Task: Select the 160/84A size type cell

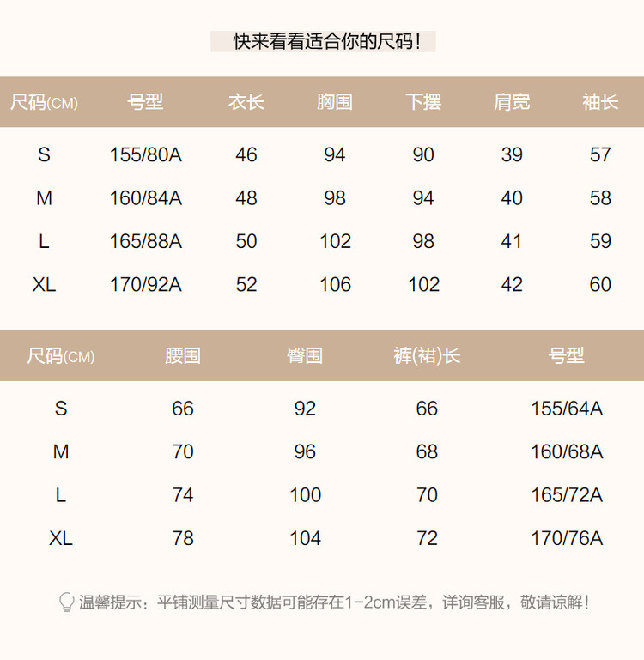Action: point(146,198)
